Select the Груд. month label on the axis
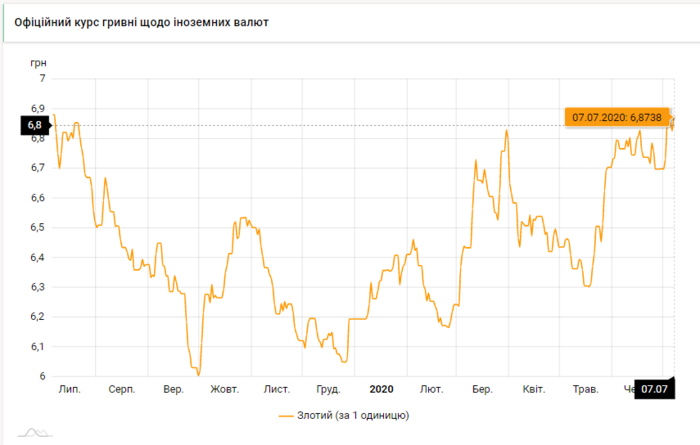This screenshot has width=700, height=445. point(327,389)
